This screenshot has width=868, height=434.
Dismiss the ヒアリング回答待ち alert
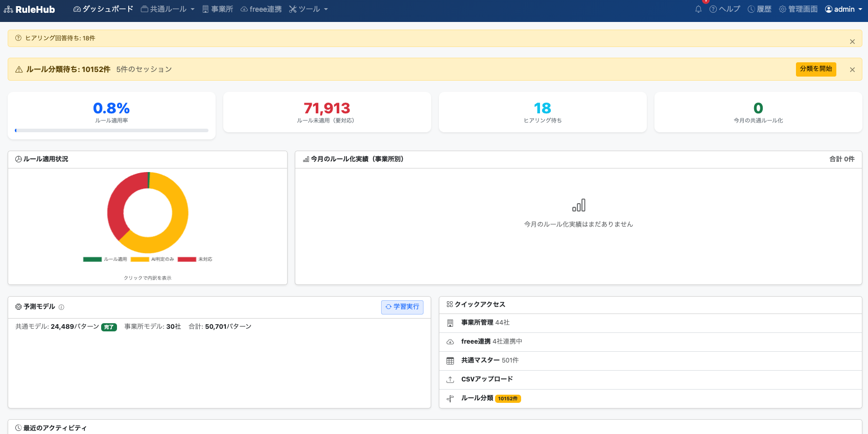pos(852,42)
